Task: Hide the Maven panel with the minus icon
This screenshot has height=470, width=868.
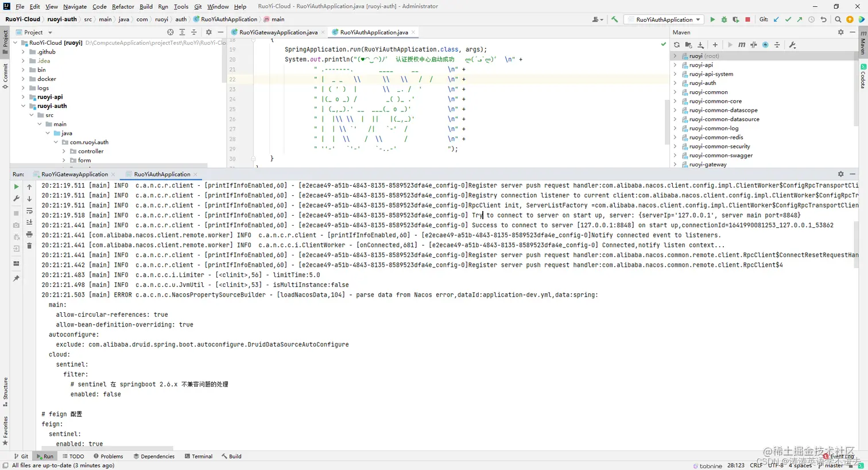Action: 852,32
